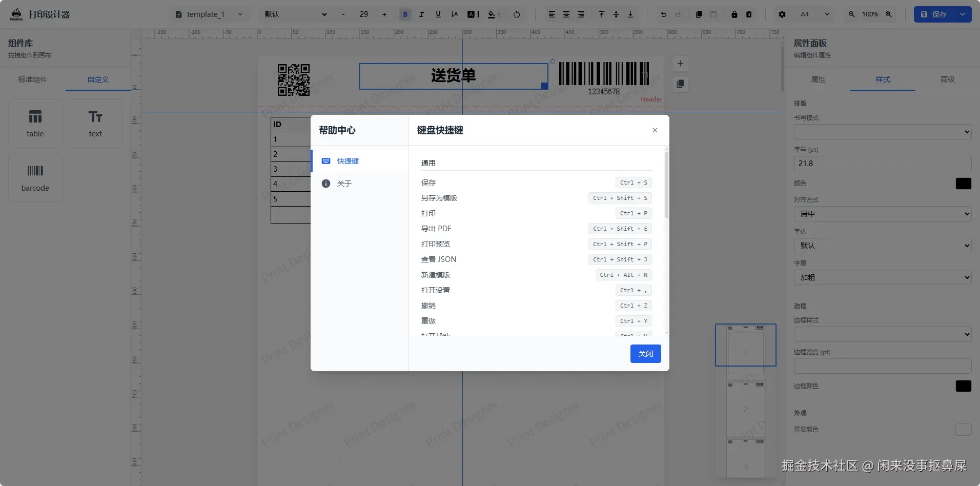Expand the save button dropdown arrow
This screenshot has width=980, height=486.
point(963,14)
